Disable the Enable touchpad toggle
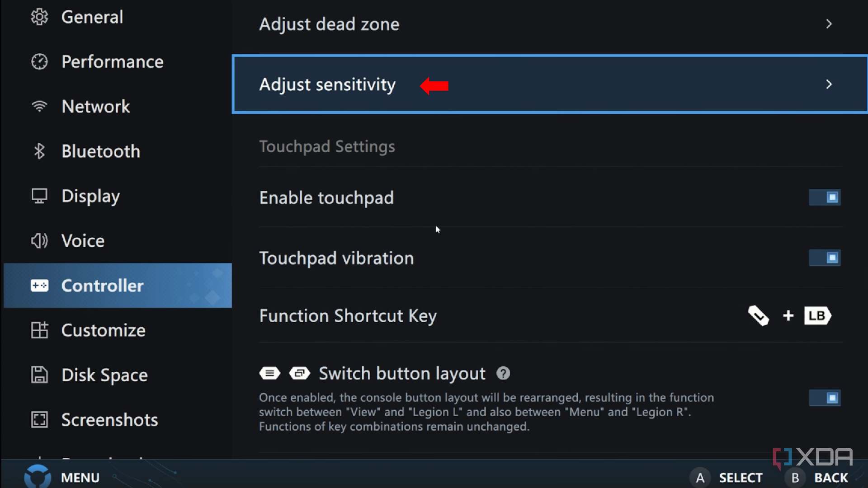The image size is (868, 488). (825, 197)
